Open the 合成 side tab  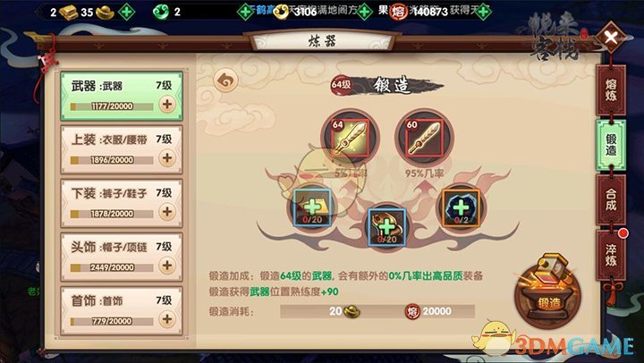[x=611, y=200]
